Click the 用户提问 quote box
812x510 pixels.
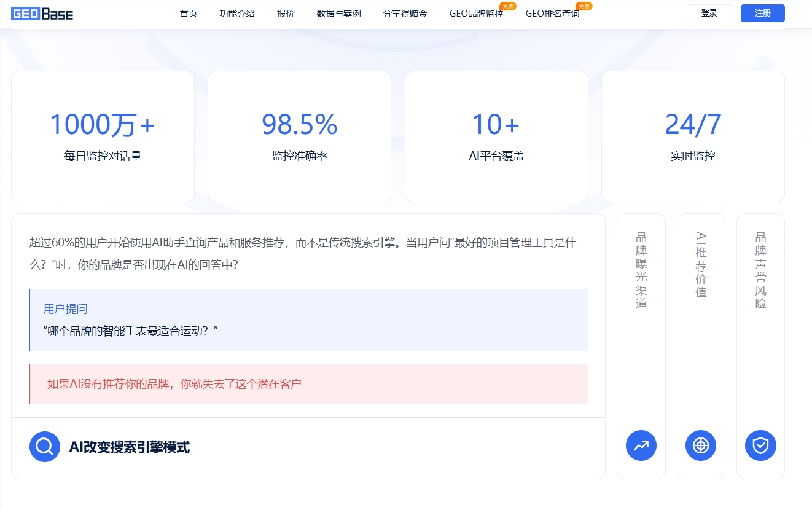coord(308,320)
